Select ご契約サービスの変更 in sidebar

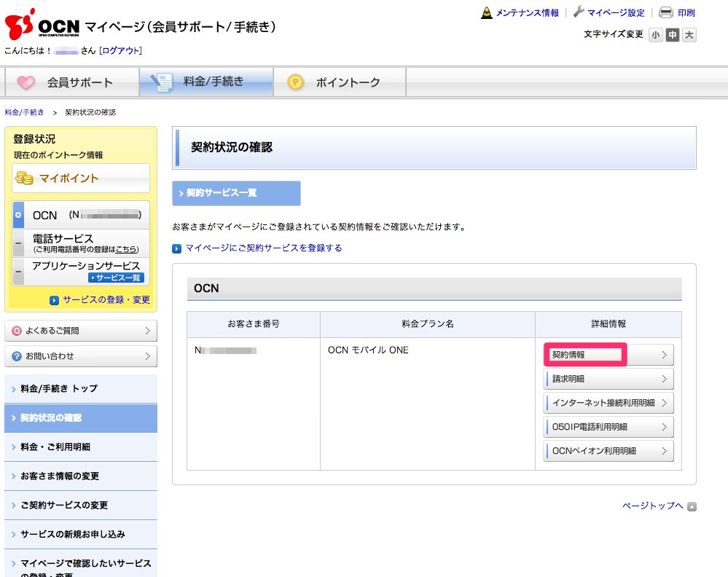coord(81,505)
